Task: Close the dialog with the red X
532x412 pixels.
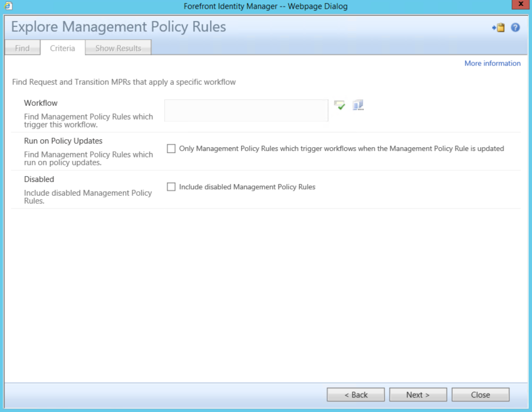Action: click(521, 5)
